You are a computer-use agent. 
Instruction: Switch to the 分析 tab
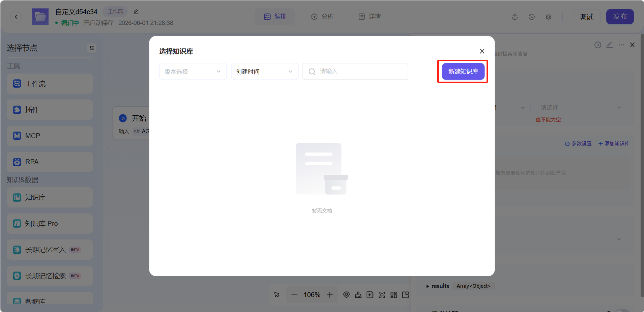[322, 17]
